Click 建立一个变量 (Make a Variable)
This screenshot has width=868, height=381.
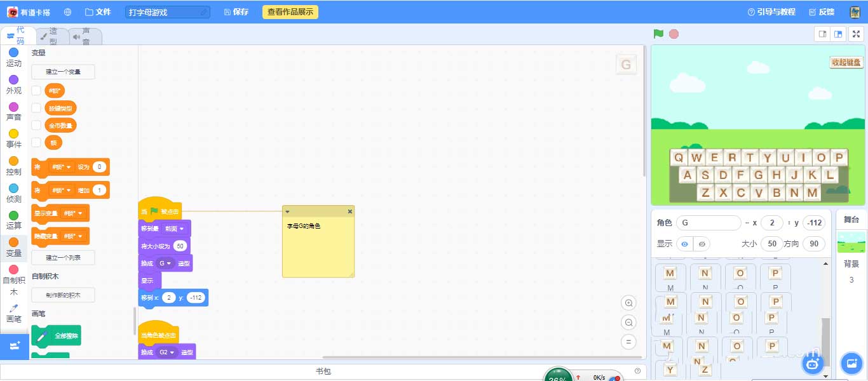click(x=63, y=72)
